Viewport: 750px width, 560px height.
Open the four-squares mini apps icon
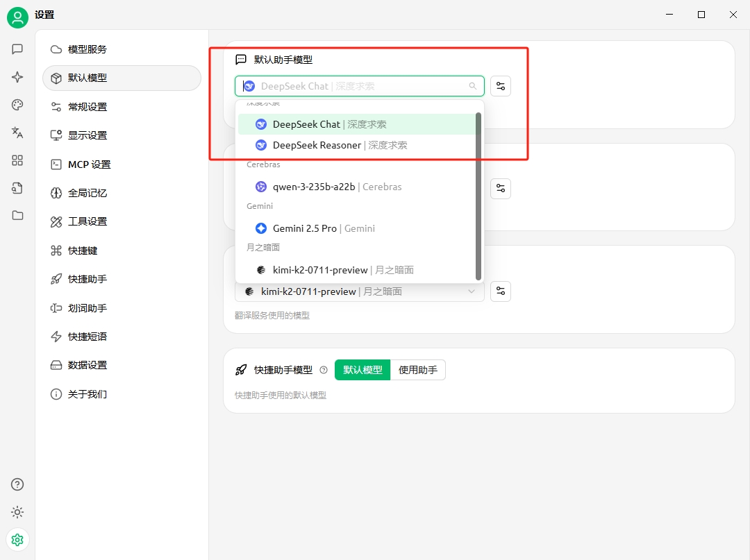[x=17, y=160]
